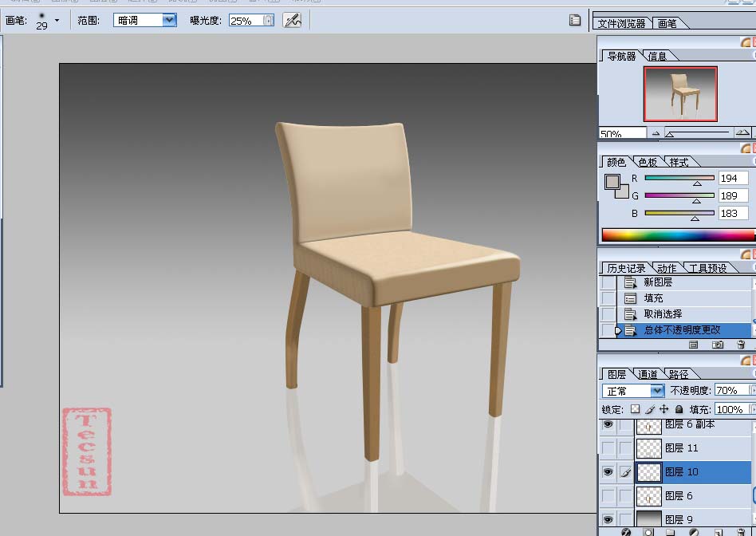Click the B value field showing 183
This screenshot has width=756, height=536.
click(734, 213)
